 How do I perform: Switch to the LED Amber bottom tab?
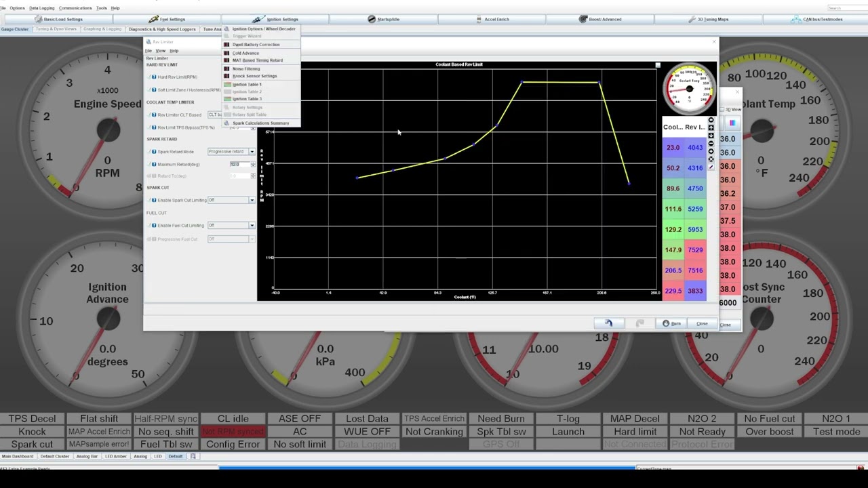click(115, 456)
